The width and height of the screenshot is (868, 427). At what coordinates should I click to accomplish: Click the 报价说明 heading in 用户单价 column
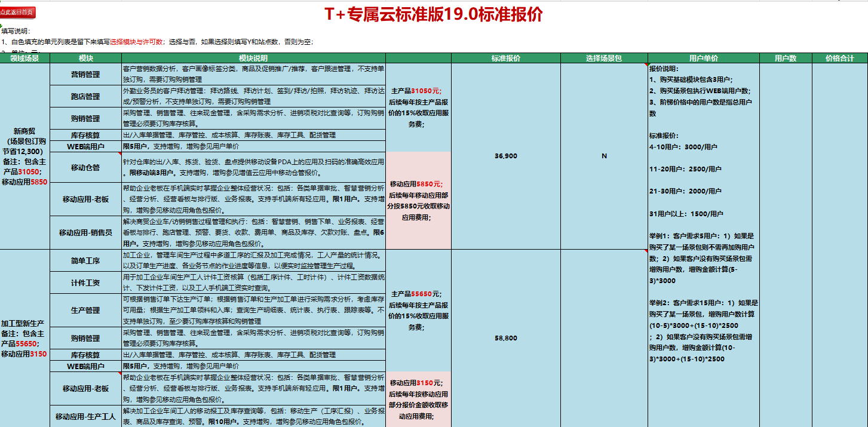click(664, 68)
